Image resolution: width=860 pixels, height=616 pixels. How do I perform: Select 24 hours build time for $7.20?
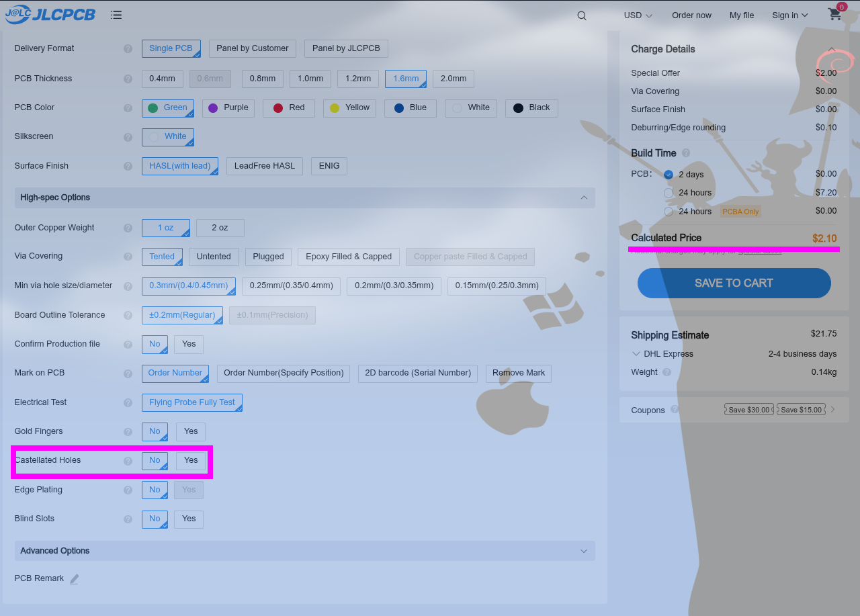669,193
